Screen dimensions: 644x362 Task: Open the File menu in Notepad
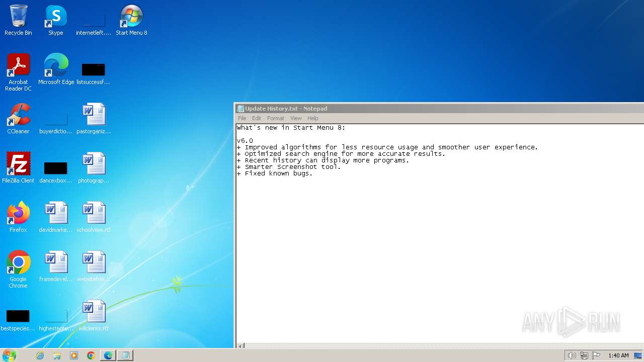(x=242, y=118)
